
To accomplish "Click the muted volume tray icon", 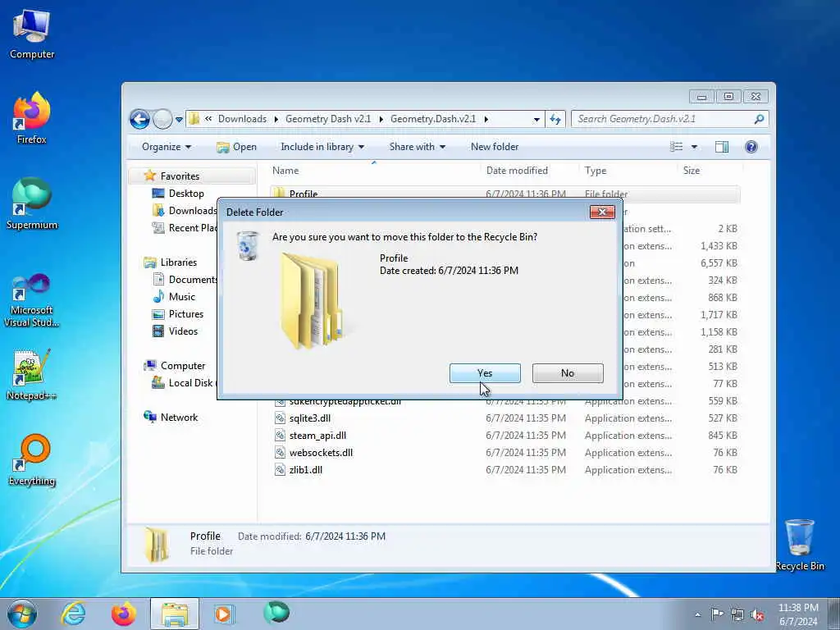I will point(757,614).
